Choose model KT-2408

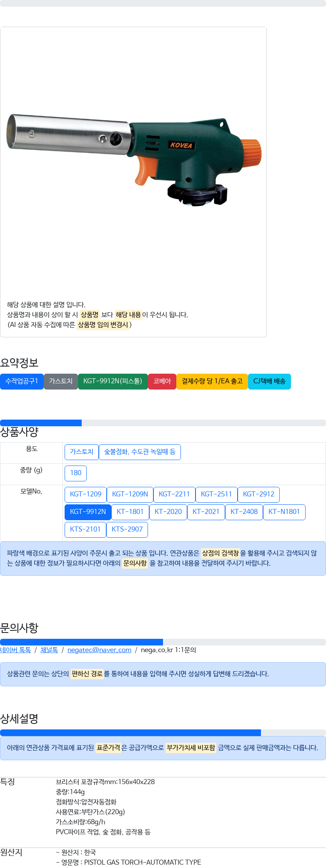click(x=244, y=512)
